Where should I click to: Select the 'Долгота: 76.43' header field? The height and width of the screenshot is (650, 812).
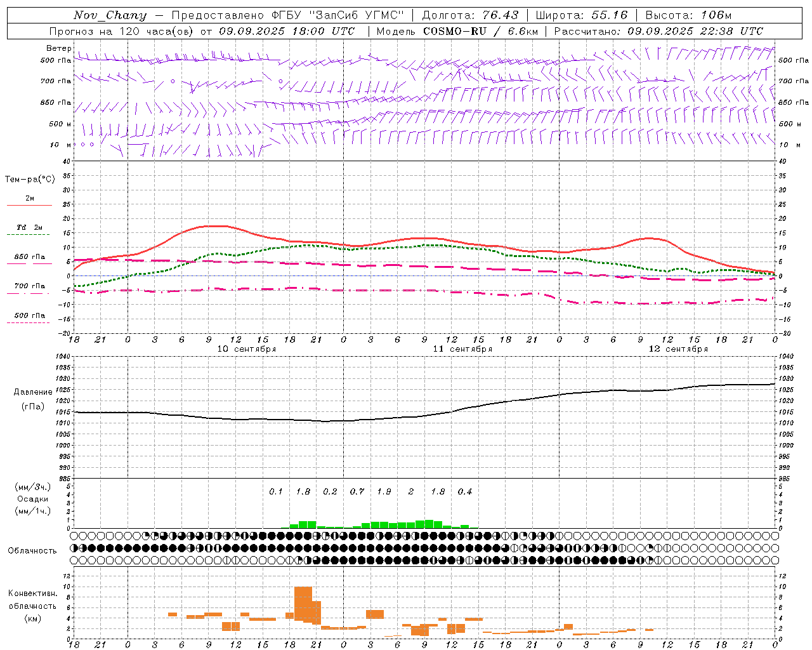click(470, 15)
